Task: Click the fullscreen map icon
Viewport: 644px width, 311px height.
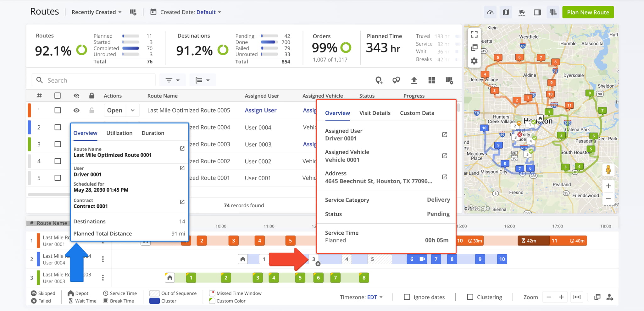Action: pos(474,34)
